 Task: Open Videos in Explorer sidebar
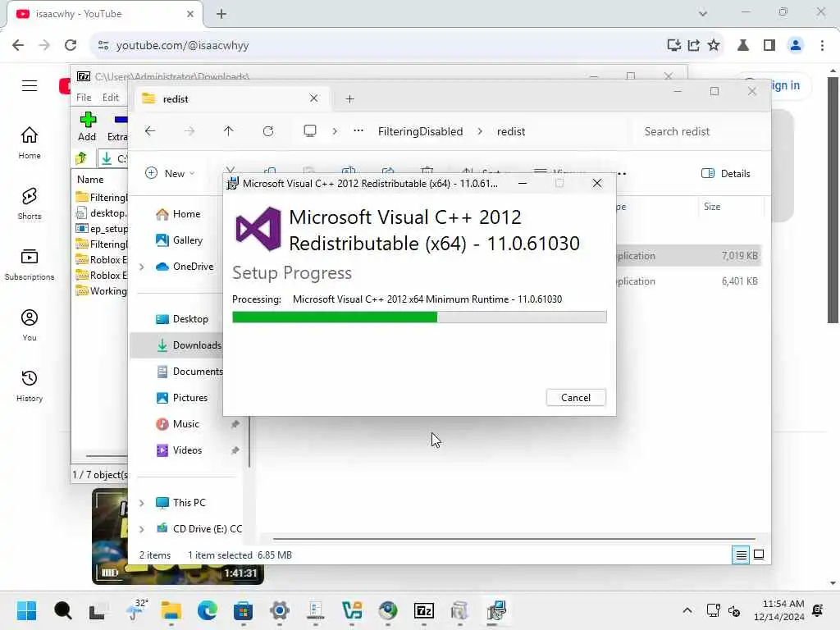[187, 450]
